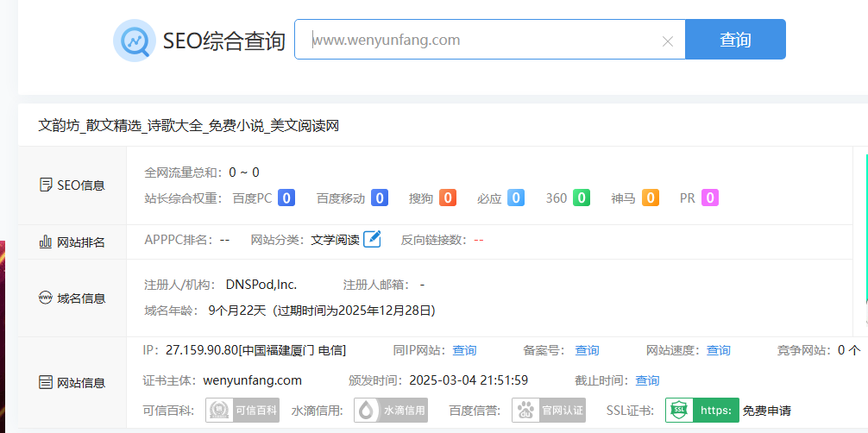Click the green SSL https badge
Image resolution: width=868 pixels, height=433 pixels.
point(702,411)
